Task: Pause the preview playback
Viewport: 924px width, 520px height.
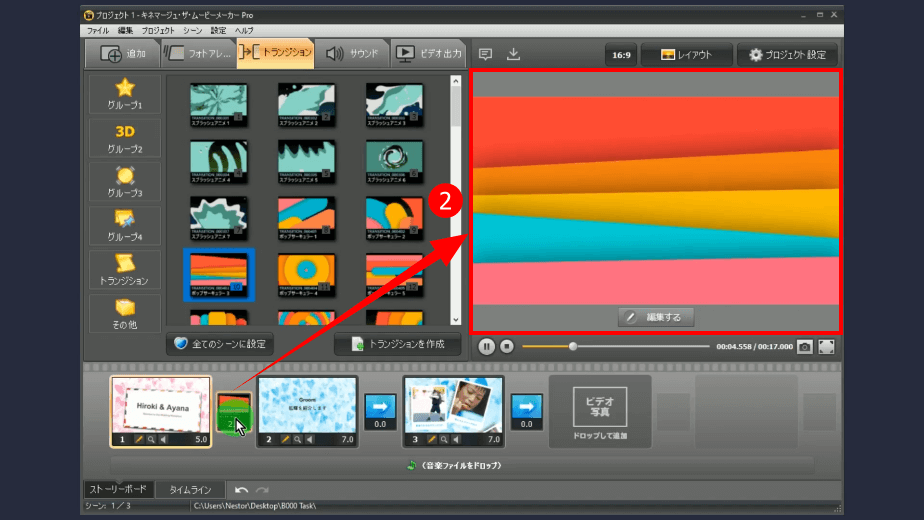Action: [486, 347]
